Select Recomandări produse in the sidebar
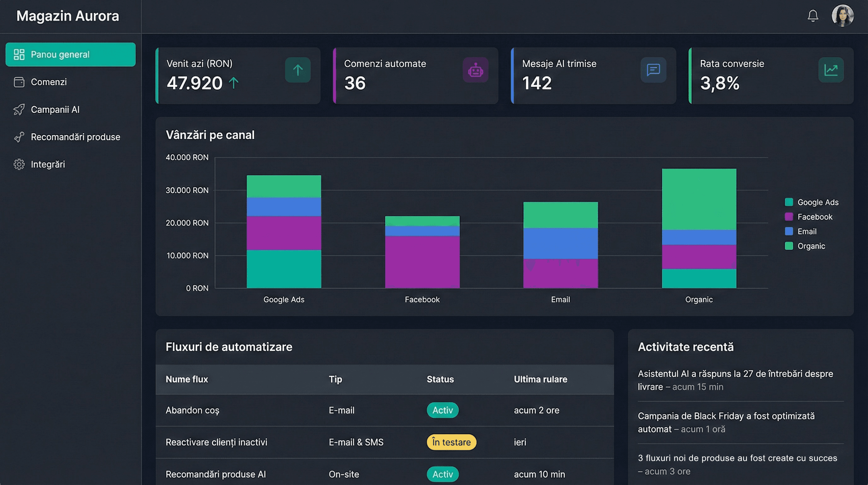868x485 pixels. [x=75, y=137]
